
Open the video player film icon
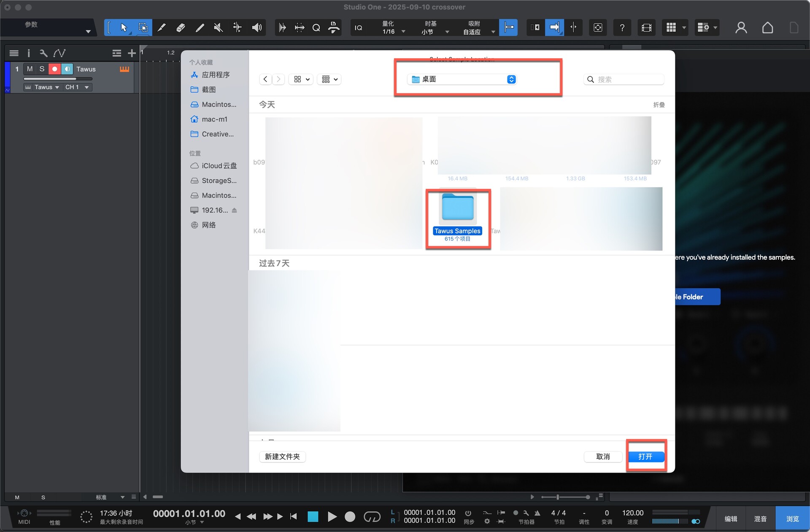click(646, 28)
